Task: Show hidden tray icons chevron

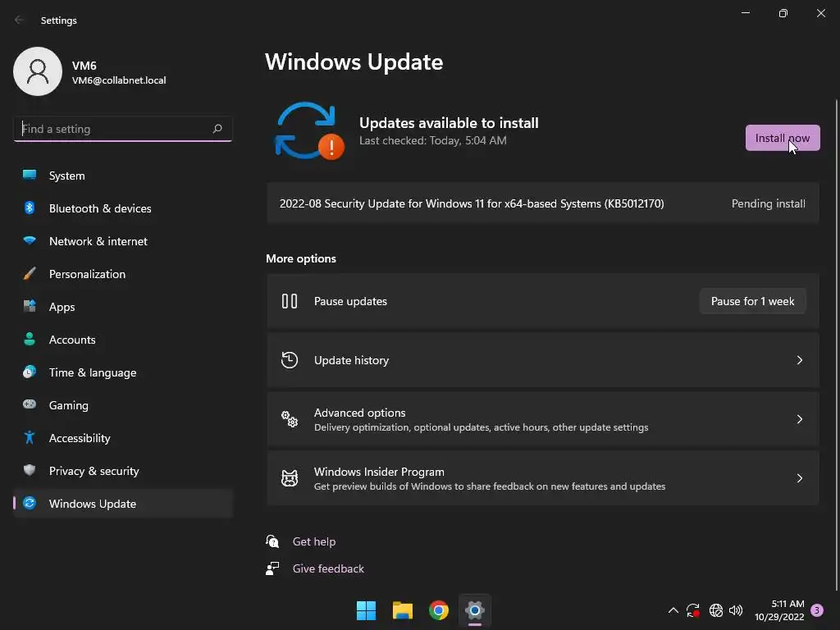Action: (673, 610)
